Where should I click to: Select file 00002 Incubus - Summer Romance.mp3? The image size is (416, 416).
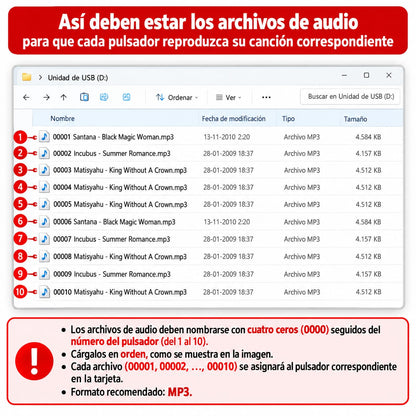(111, 153)
